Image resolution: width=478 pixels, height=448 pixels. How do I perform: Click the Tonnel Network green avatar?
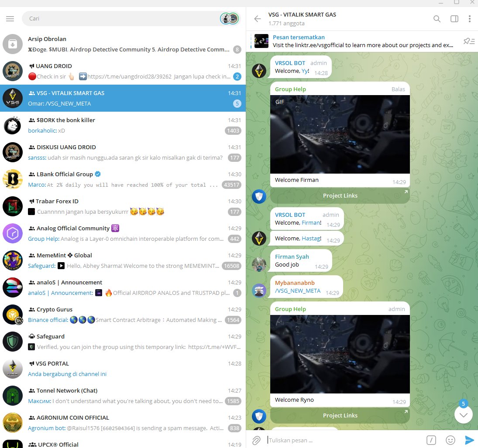point(13,396)
